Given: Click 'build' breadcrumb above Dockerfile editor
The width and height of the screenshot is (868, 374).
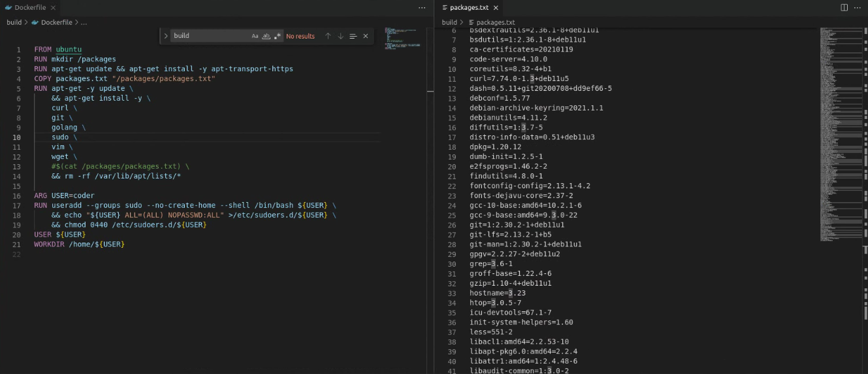Looking at the screenshot, I should (x=14, y=22).
